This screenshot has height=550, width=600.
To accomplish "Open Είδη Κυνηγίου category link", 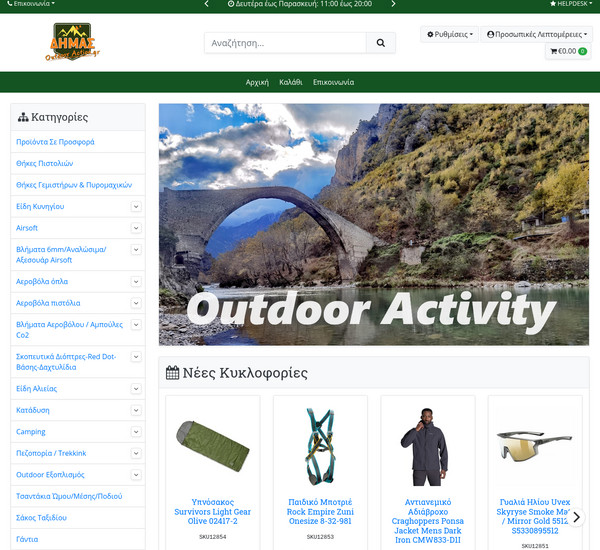I will (40, 206).
